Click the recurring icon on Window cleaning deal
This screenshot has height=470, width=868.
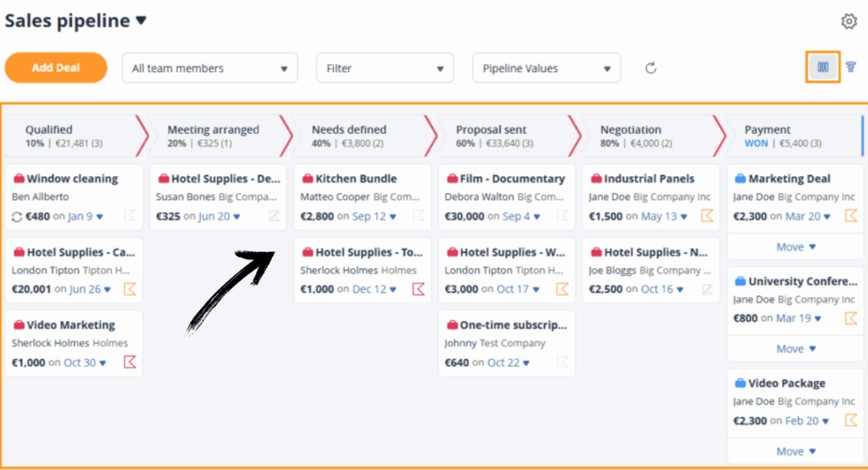point(17,217)
